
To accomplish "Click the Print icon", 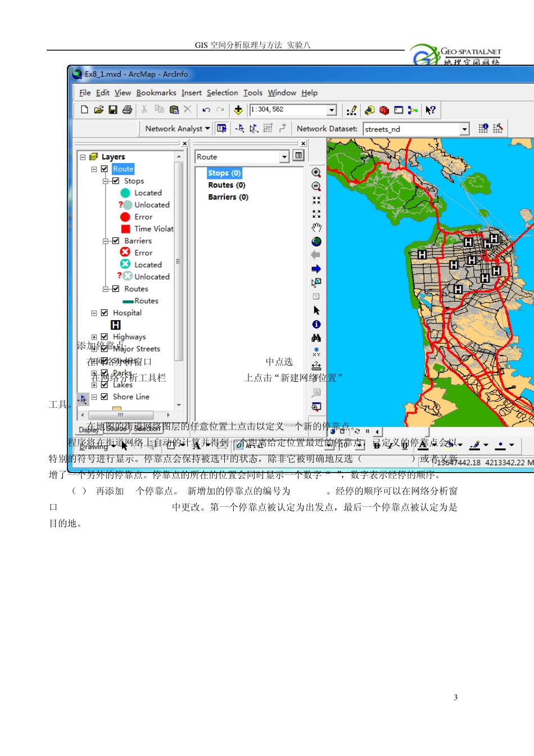I will pos(128,110).
